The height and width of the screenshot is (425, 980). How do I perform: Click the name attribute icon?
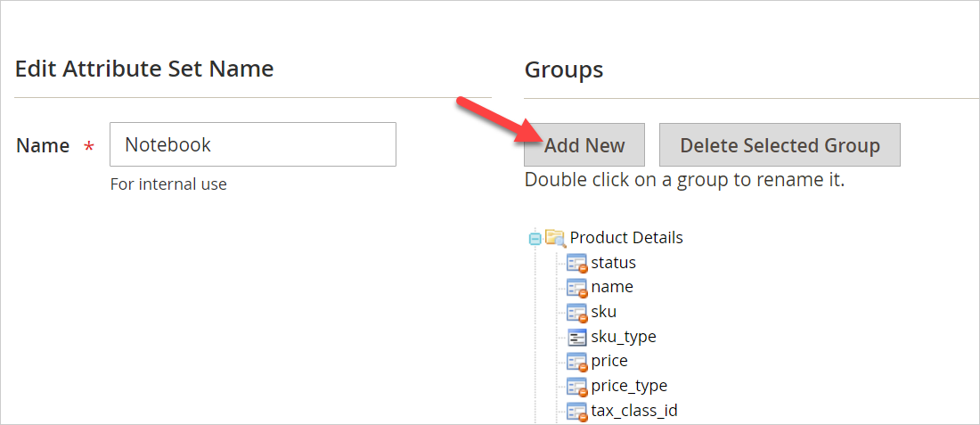(577, 288)
